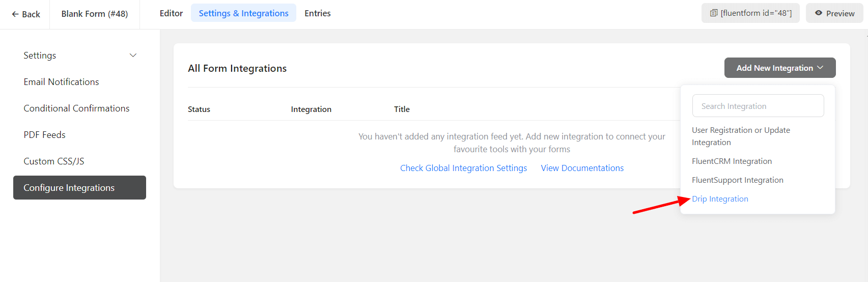
Task: Switch to the Editor tab
Action: 171,13
